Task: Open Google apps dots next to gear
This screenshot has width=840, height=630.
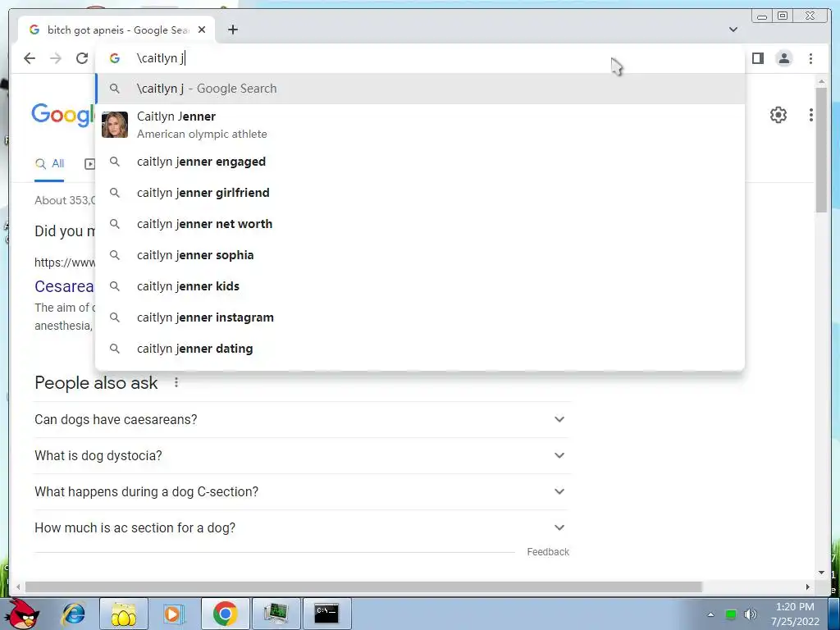Action: click(811, 115)
